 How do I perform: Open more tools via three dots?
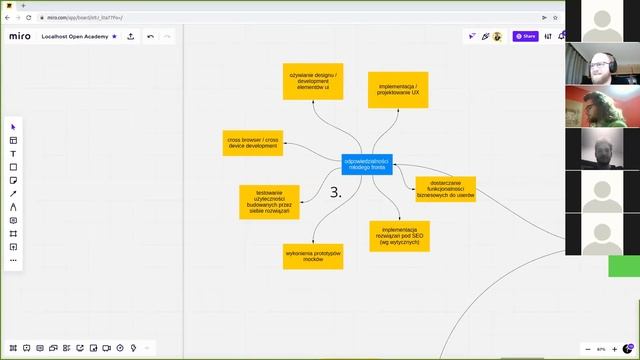coord(13,260)
